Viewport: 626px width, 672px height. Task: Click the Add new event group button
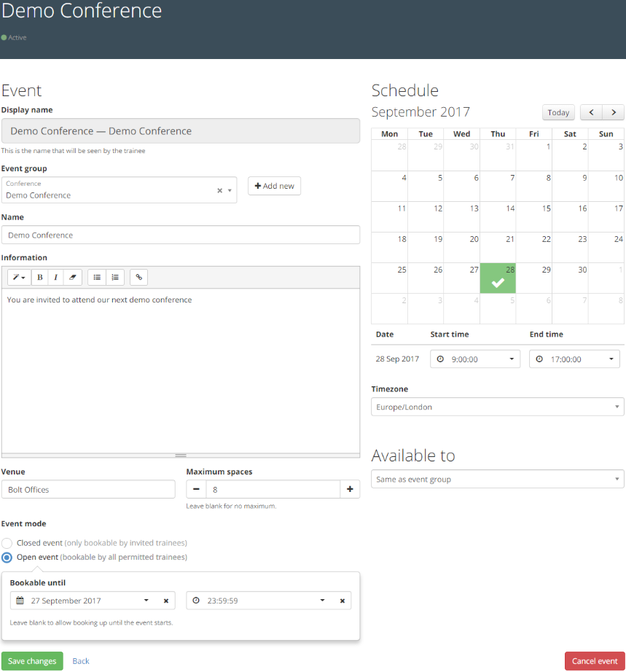pos(274,186)
